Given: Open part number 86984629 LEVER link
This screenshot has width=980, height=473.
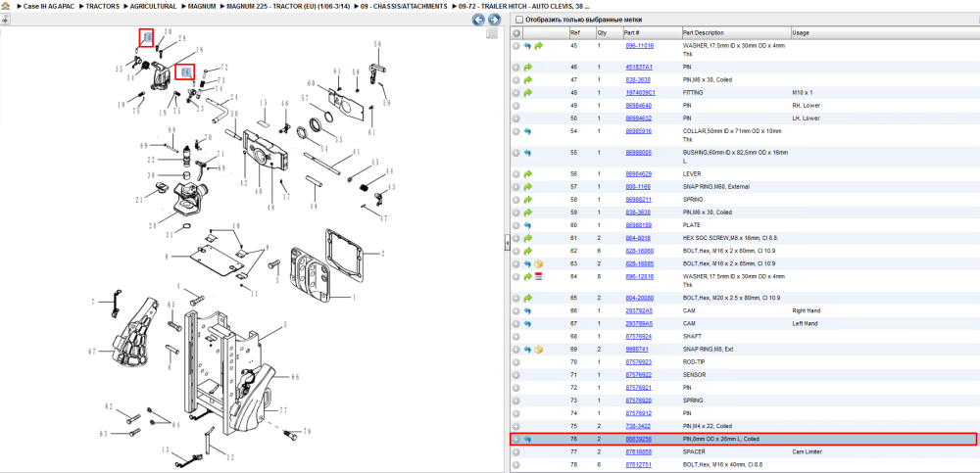Looking at the screenshot, I should 639,173.
